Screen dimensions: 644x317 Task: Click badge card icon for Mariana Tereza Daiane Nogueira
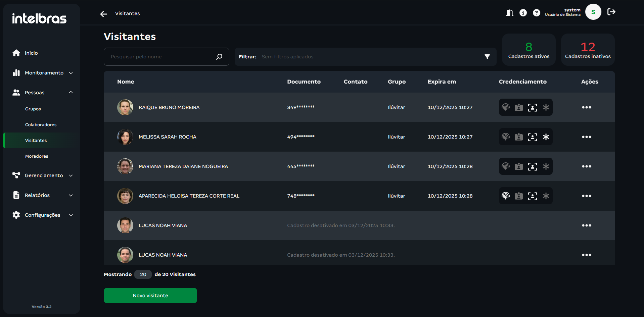[x=519, y=166]
